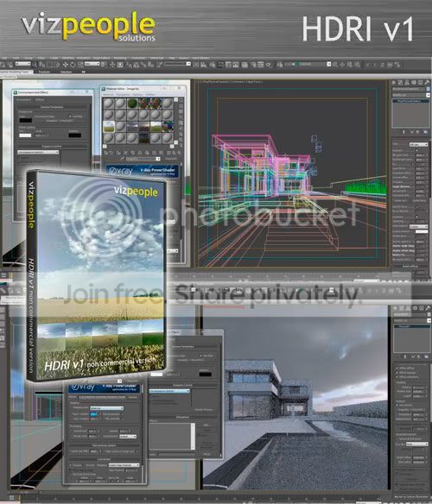This screenshot has width=432, height=504.
Task: Open the selection filter dropdown in main toolbar
Action: pyautogui.click(x=22, y=64)
